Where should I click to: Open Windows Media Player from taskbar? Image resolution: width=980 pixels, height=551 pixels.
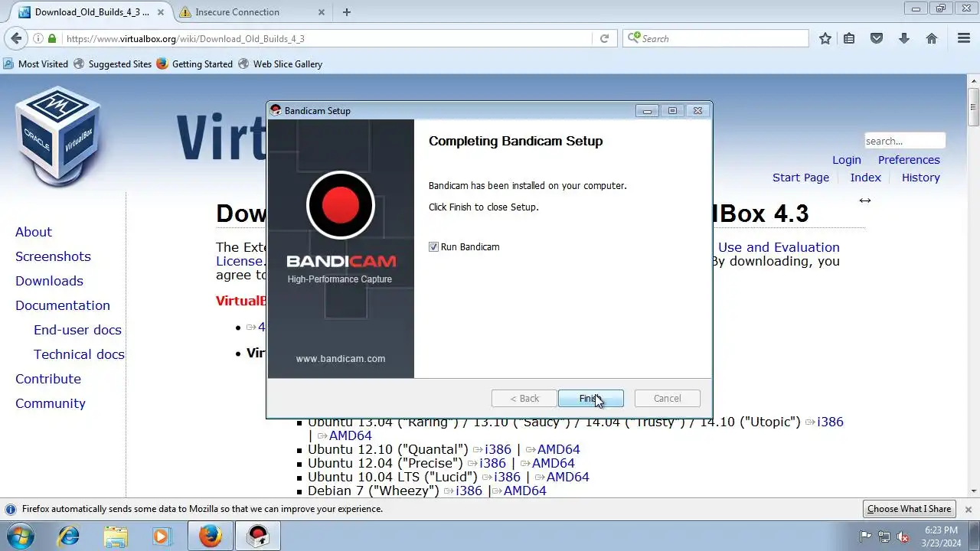pos(162,536)
